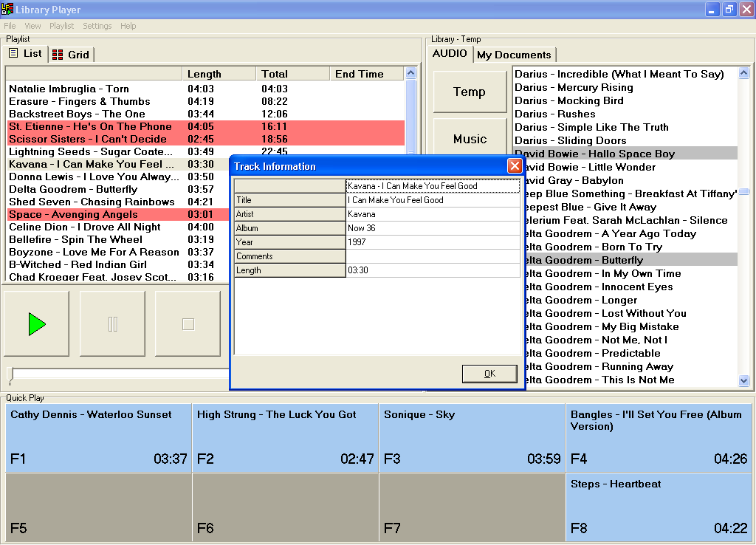756x545 pixels.
Task: Select the Music library folder button
Action: (470, 137)
